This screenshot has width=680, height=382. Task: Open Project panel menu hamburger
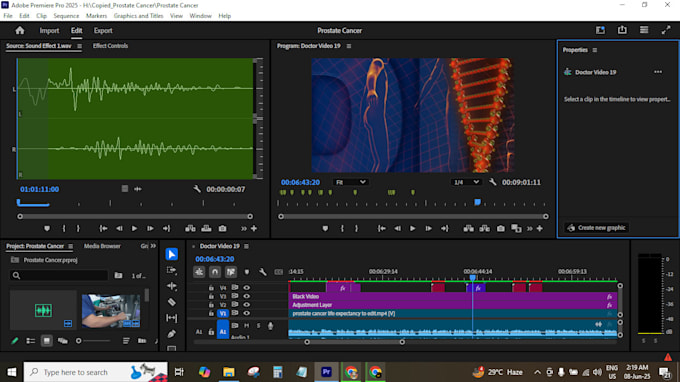[70, 246]
